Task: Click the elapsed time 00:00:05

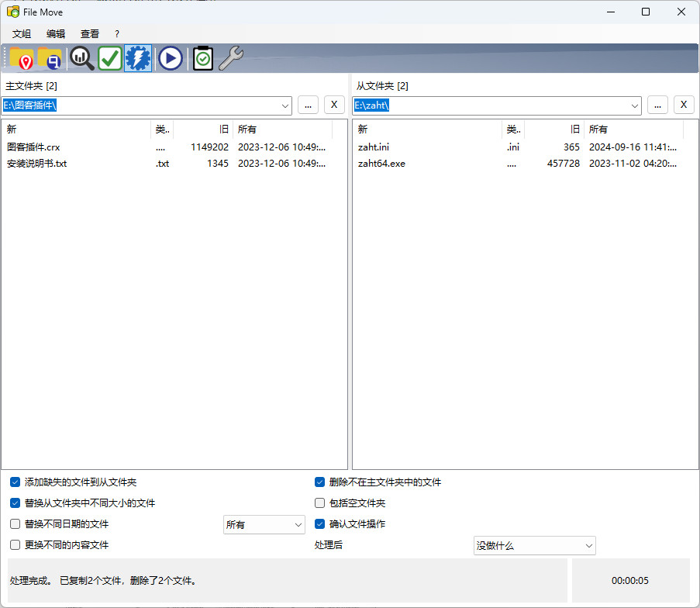Action: point(630,581)
